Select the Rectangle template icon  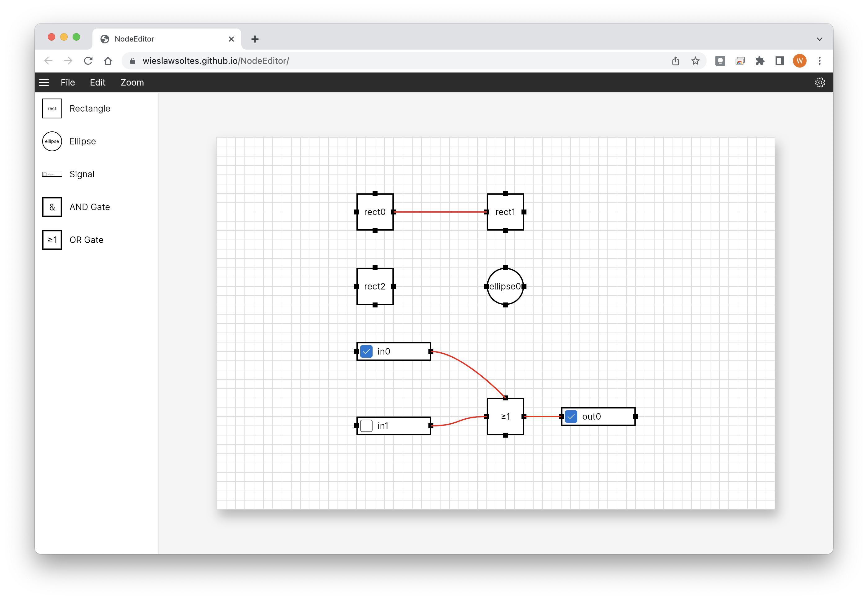click(x=52, y=109)
